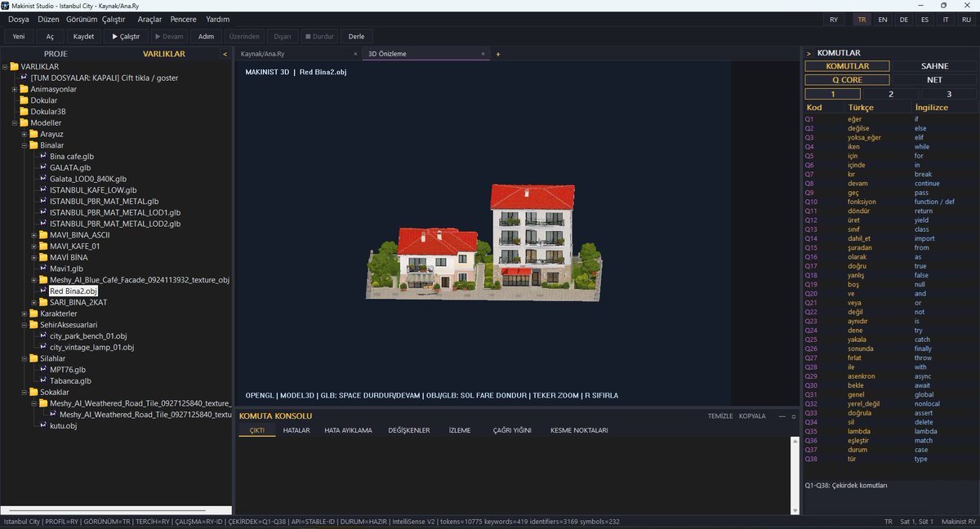The image size is (980, 529).
Task: Click the file icon of Galata_LOD0_840K.glb
Action: click(43, 179)
